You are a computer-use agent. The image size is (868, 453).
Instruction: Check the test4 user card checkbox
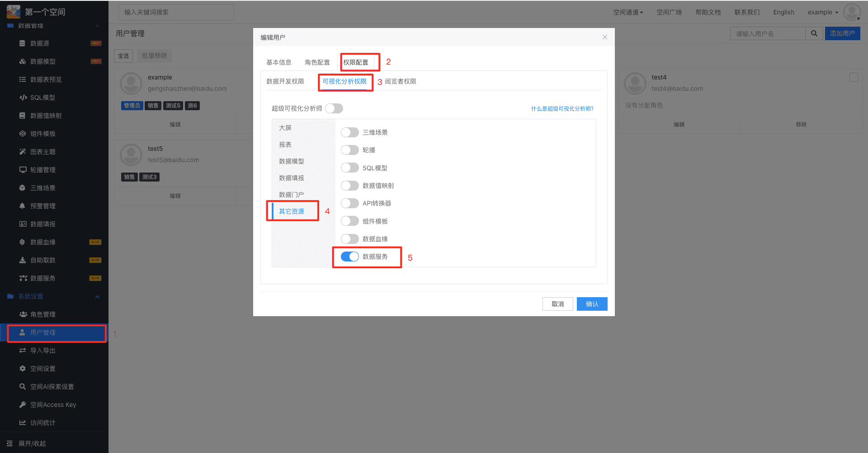[x=854, y=77]
